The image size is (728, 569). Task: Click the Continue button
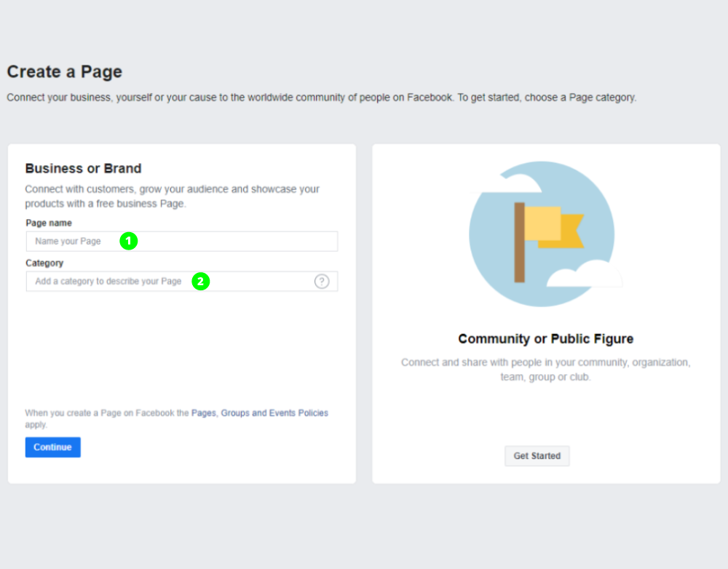tap(52, 447)
